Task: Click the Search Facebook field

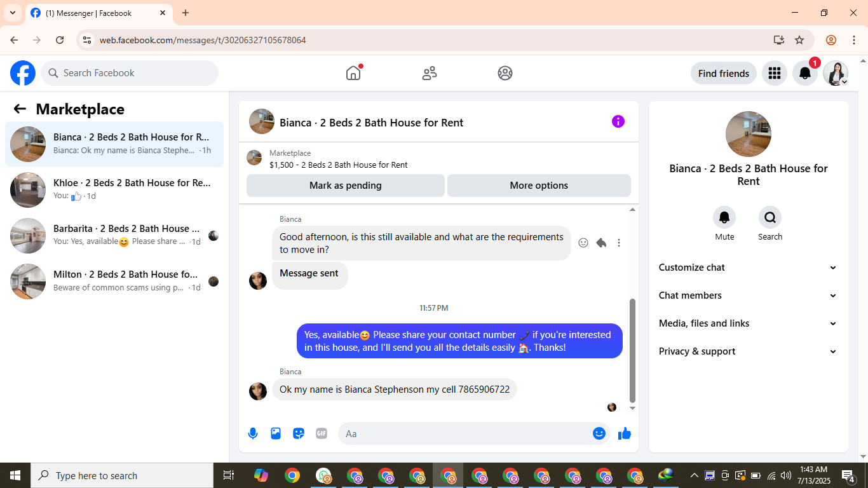Action: (x=130, y=73)
